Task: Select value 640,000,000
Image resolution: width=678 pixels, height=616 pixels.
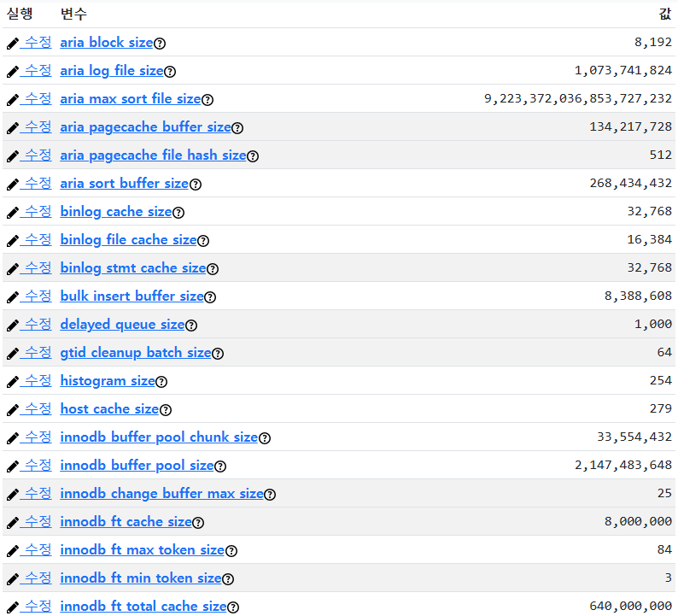Action: tap(631, 606)
